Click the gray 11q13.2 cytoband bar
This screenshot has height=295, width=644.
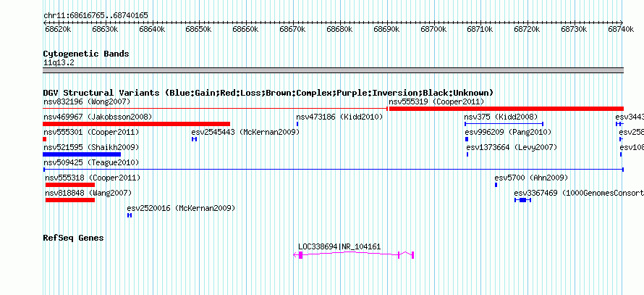[x=333, y=70]
